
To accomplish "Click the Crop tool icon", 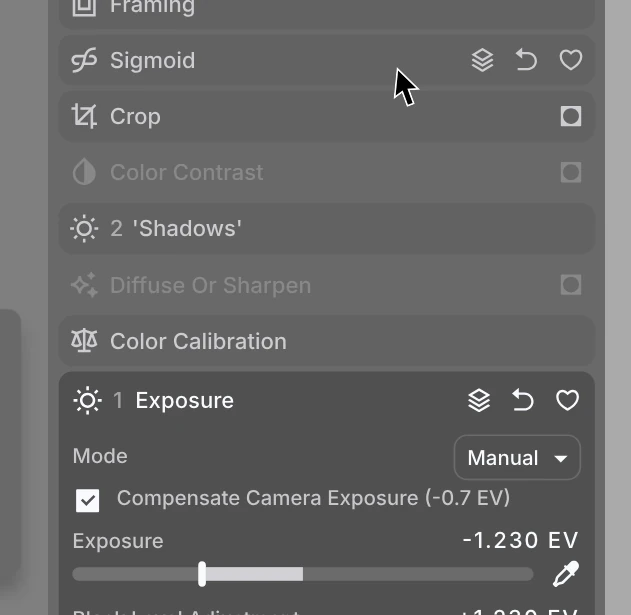I will coord(84,116).
